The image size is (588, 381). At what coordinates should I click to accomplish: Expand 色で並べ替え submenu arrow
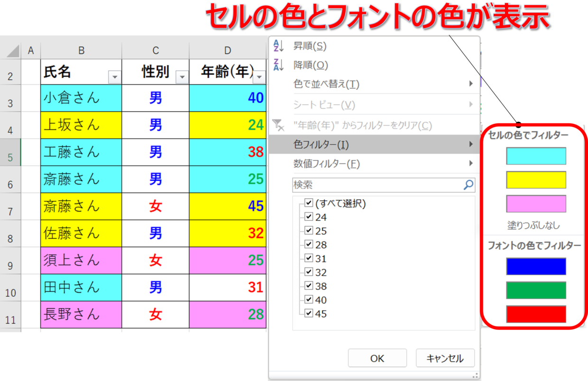click(471, 84)
